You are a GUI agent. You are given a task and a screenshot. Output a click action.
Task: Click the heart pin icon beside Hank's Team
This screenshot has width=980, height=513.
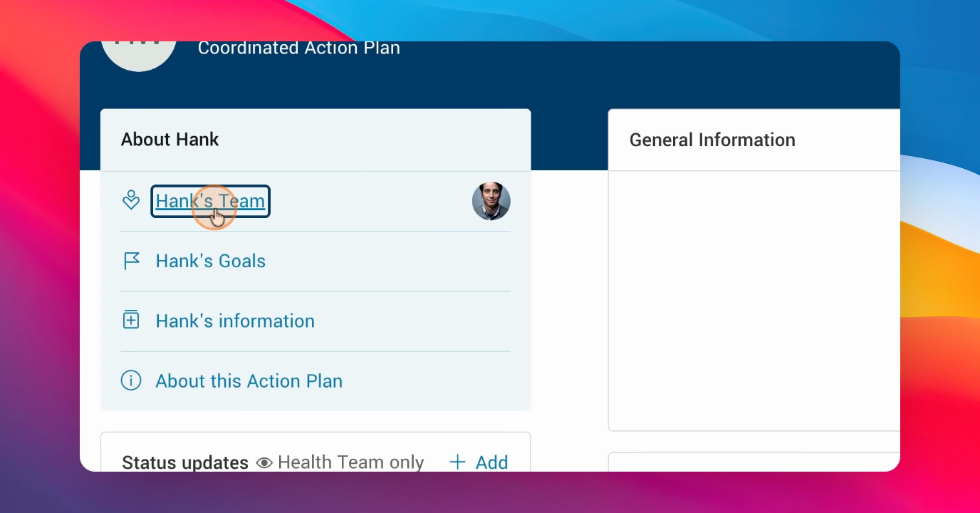(x=131, y=201)
